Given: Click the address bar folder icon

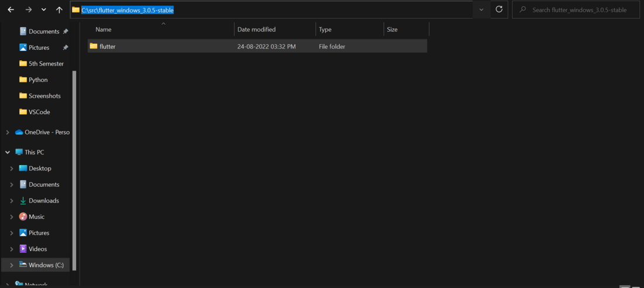Looking at the screenshot, I should pos(76,10).
